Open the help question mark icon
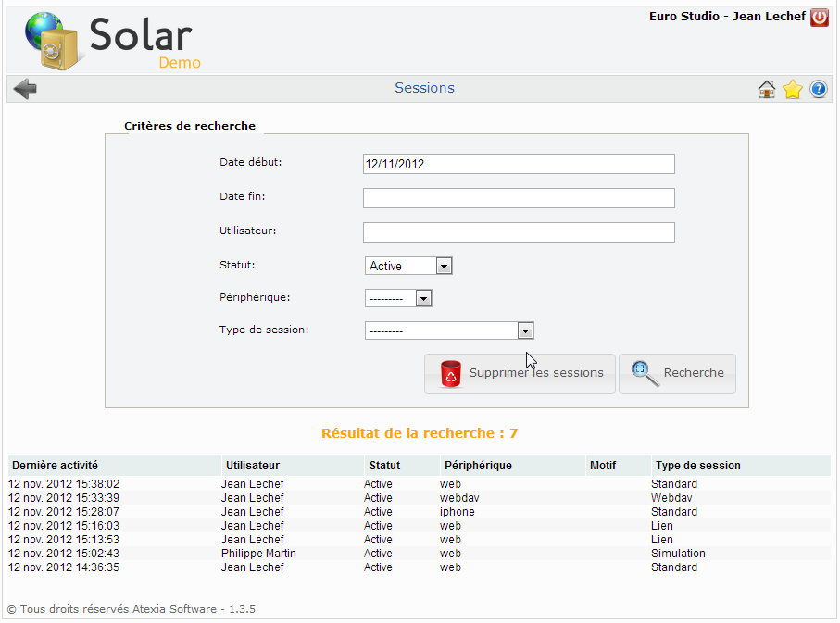This screenshot has width=840, height=623. (x=818, y=89)
